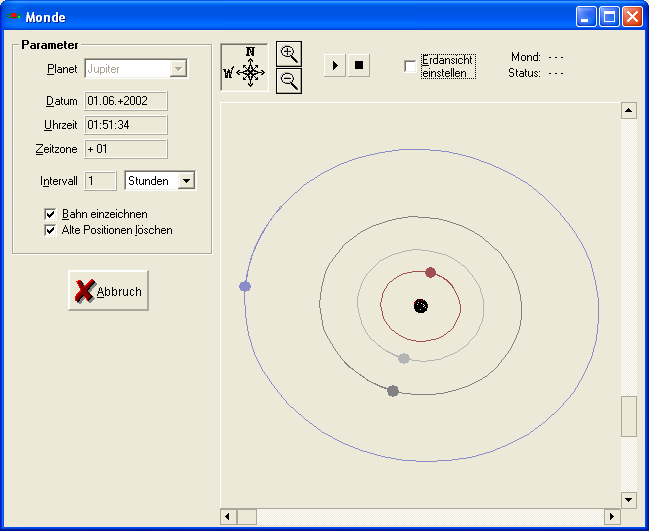Toggle Alte Positionen löschen checkbox
Viewport: 649px width, 531px height.
tap(50, 230)
